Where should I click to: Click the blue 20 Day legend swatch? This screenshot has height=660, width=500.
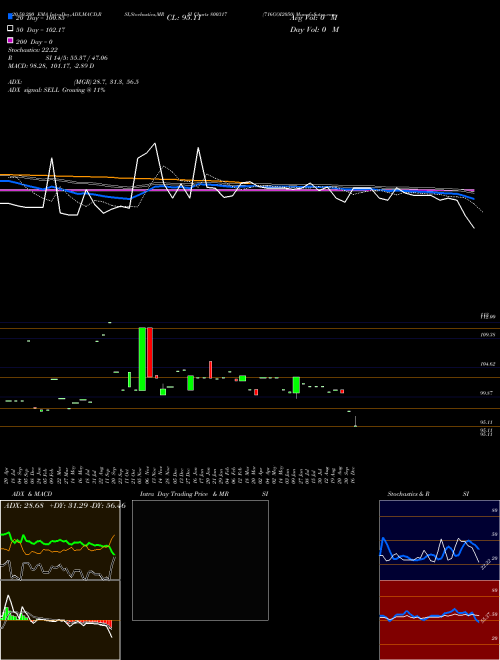[x=10, y=17]
